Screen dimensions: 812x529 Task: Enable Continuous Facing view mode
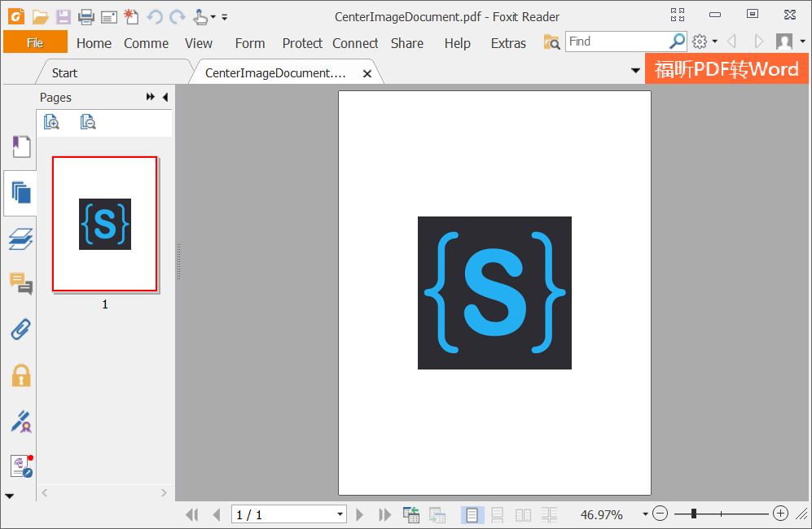point(550,514)
